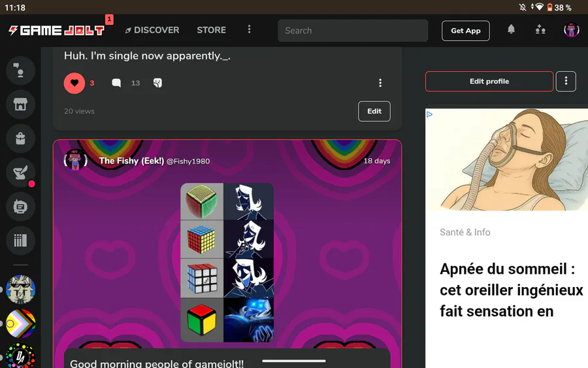Open the backpack sidebar icon
Screen dimensions: 588x368
pyautogui.click(x=21, y=139)
